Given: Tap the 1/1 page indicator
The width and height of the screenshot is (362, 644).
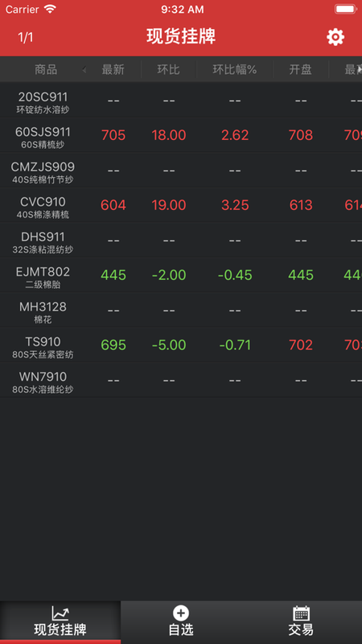Looking at the screenshot, I should pyautogui.click(x=26, y=37).
